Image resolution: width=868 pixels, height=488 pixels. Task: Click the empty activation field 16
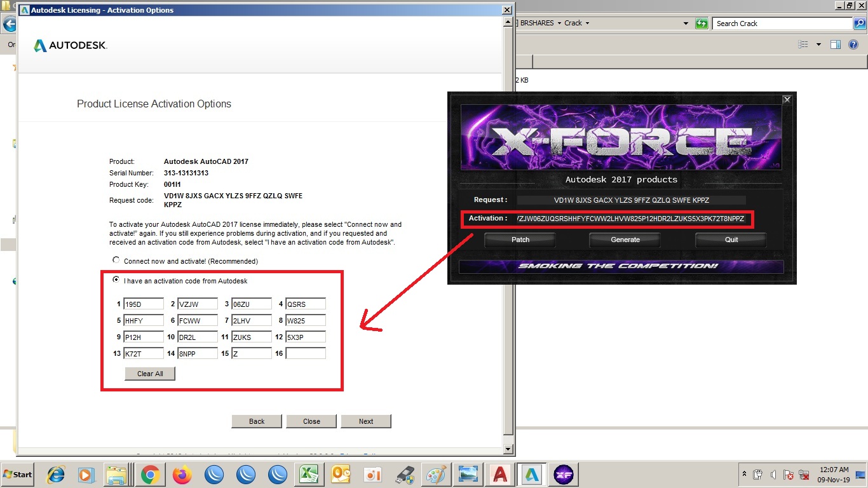306,354
